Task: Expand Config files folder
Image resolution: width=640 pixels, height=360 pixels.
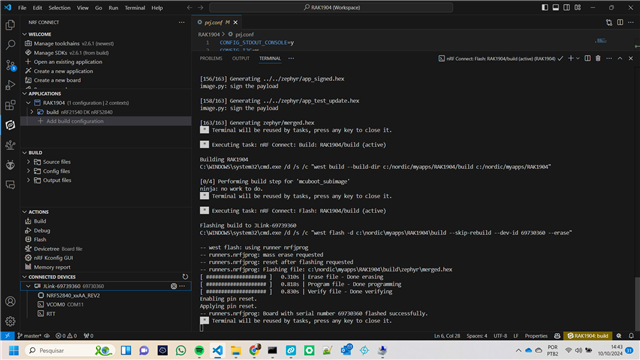Action: point(29,171)
